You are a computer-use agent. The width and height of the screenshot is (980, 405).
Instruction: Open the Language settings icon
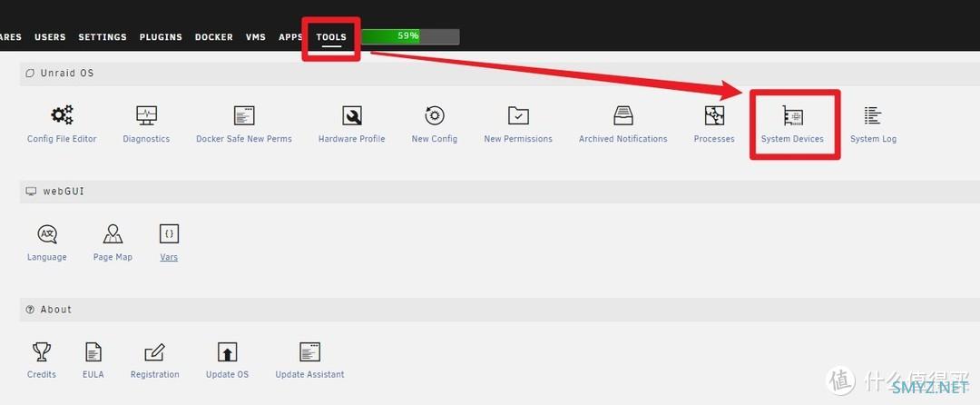pos(47,234)
